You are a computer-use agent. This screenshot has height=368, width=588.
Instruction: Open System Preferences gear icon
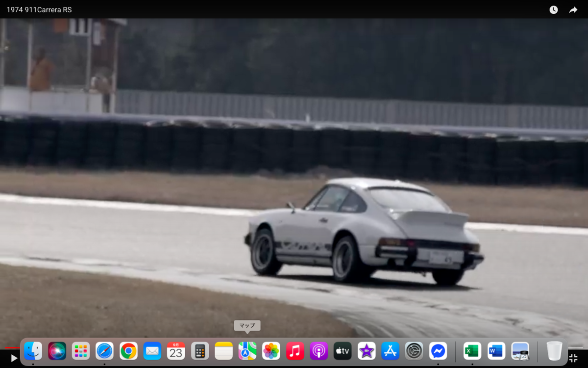(x=414, y=351)
